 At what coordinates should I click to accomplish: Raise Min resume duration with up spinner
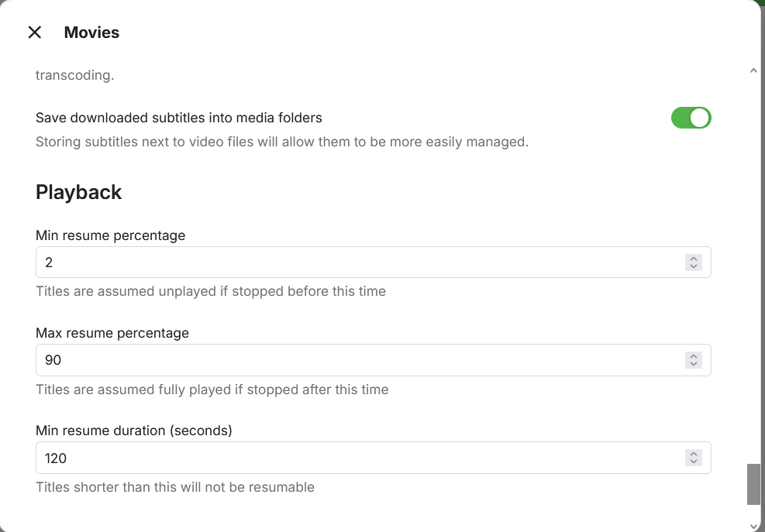[694, 454]
